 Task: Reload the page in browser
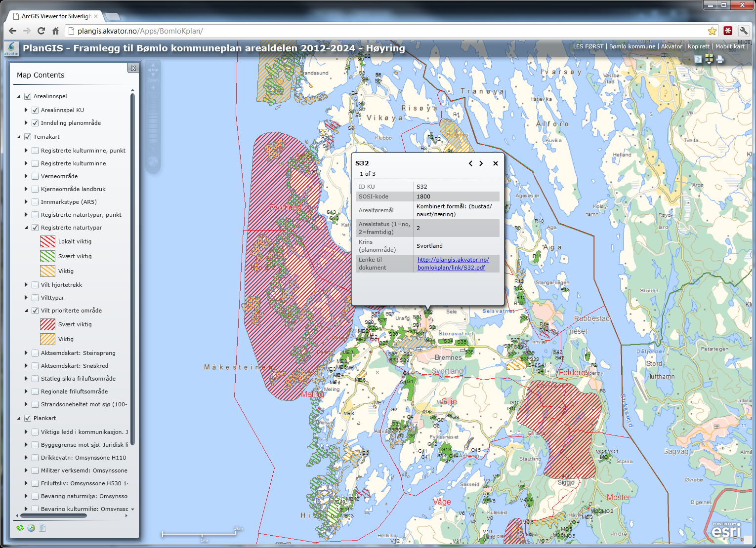tap(42, 31)
